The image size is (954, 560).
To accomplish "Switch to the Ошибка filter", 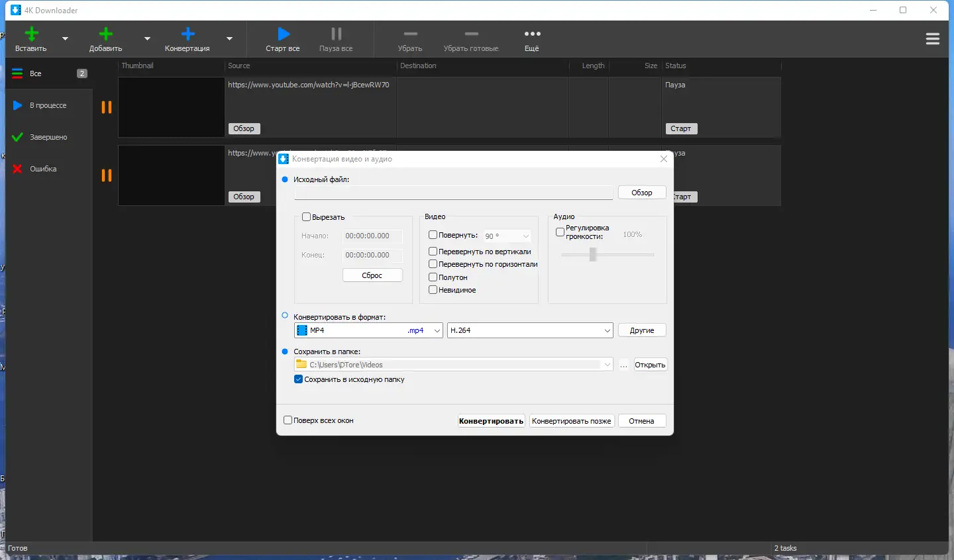I will [43, 169].
